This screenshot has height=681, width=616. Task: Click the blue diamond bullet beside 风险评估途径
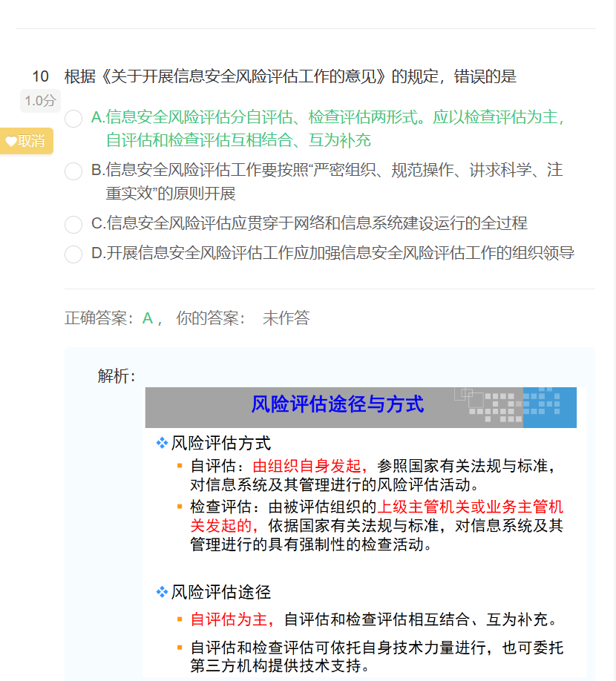coord(162,592)
